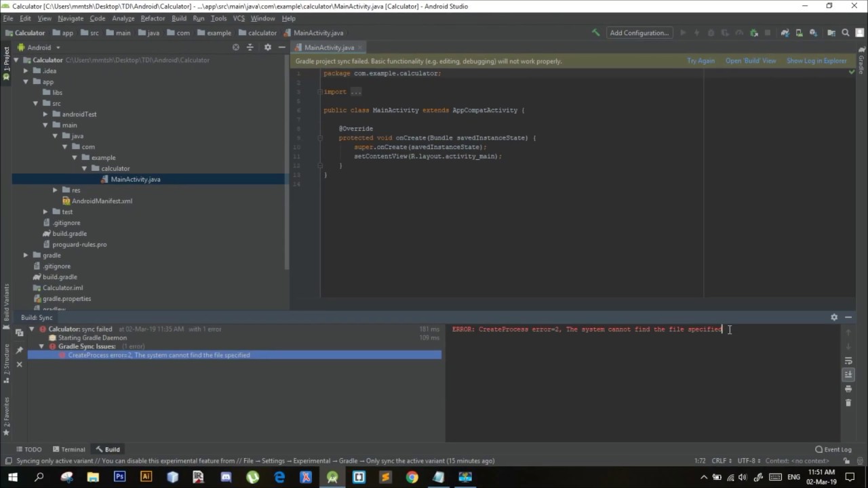Open the Project Structure icon
This screenshot has width=868, height=488.
831,33
